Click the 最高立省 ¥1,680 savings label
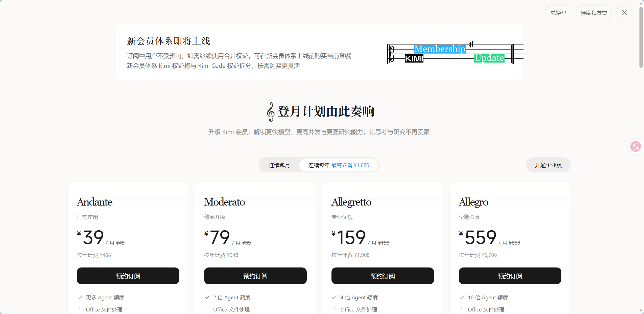This screenshot has width=644, height=314. pos(350,165)
